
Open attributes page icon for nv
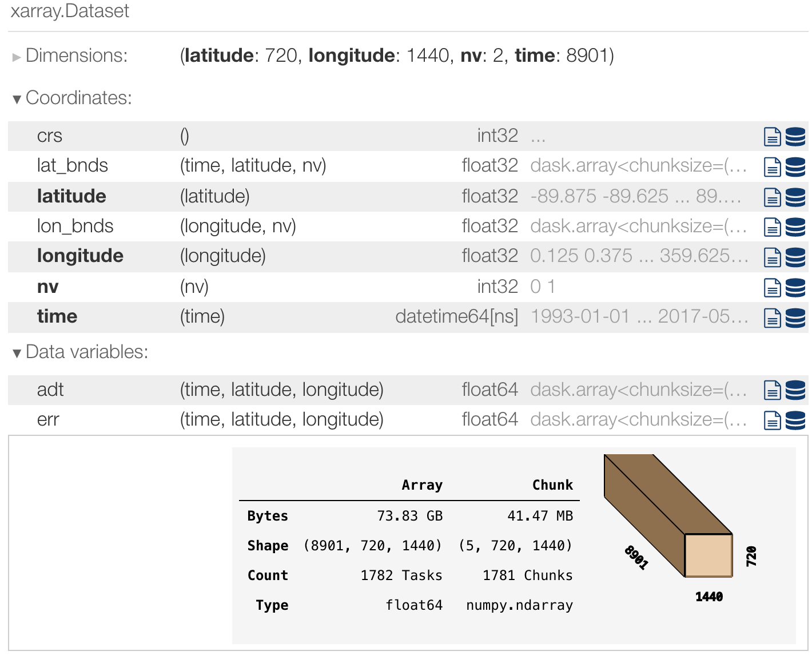pos(772,287)
